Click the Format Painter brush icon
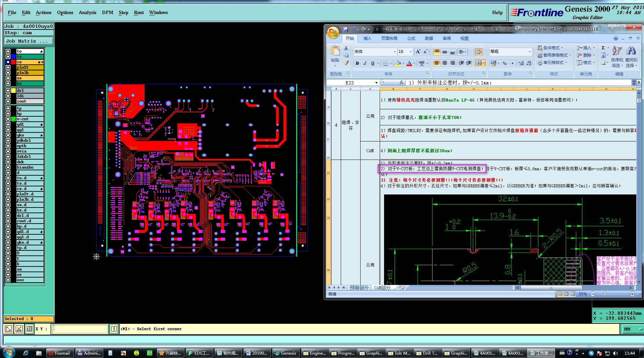 pos(346,63)
